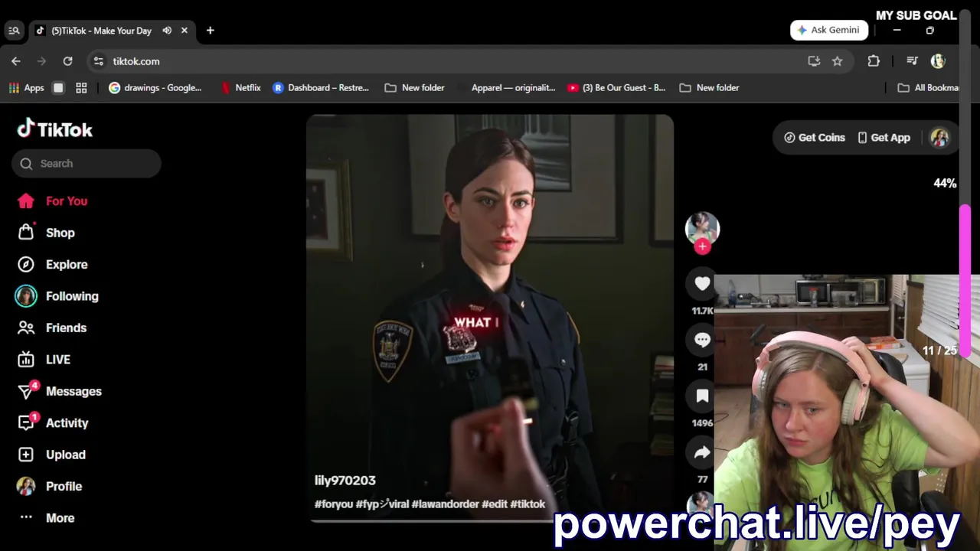The image size is (980, 551).
Task: Open a new browser tab
Action: 210,31
